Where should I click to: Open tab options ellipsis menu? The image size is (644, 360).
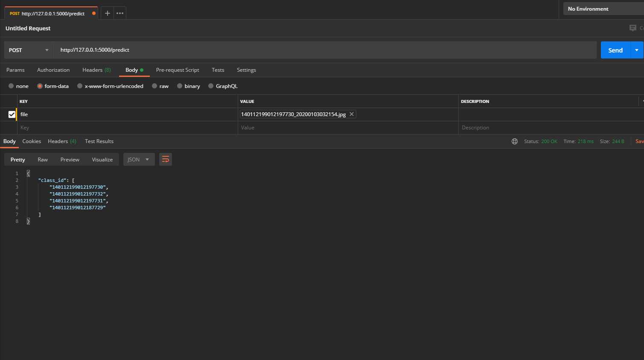pos(120,13)
